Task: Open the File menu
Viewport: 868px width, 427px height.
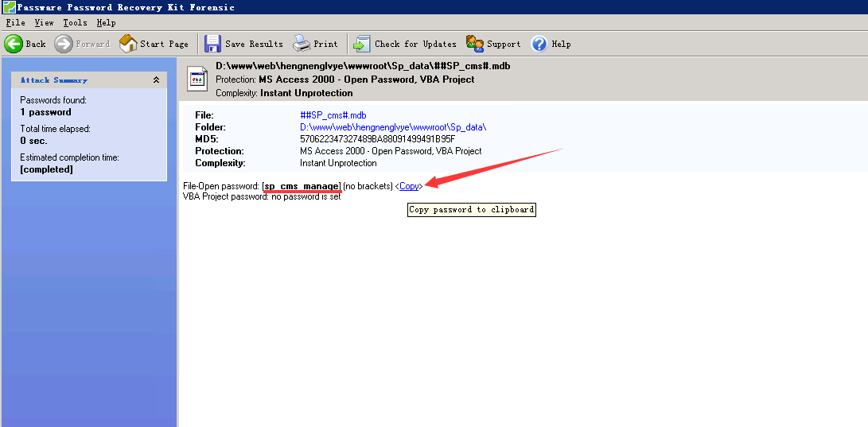Action: click(15, 23)
